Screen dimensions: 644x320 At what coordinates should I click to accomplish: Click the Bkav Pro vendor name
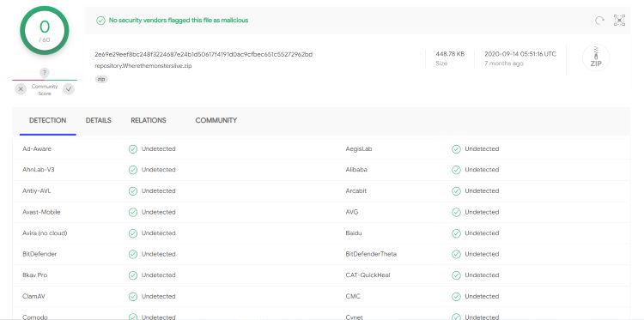[x=35, y=275]
